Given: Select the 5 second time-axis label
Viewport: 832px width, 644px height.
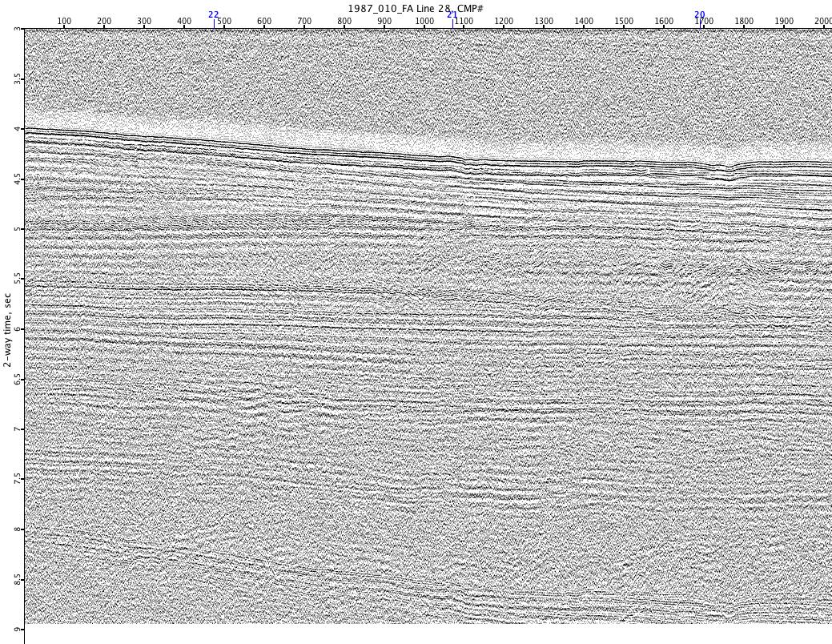Looking at the screenshot, I should (18, 229).
